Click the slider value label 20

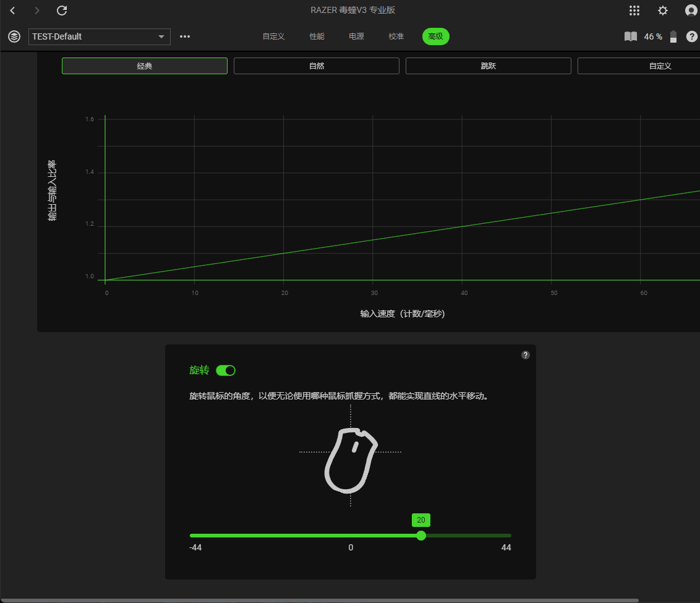click(x=421, y=520)
